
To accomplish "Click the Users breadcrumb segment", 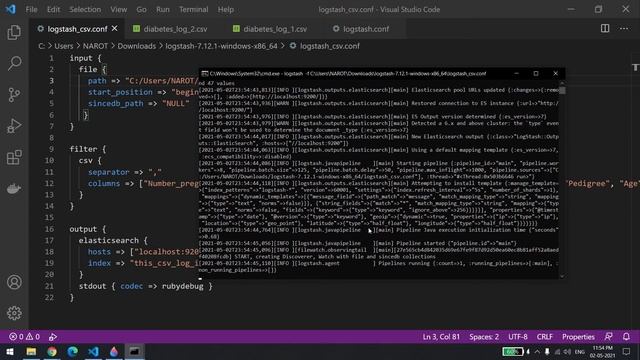I will [x=64, y=46].
